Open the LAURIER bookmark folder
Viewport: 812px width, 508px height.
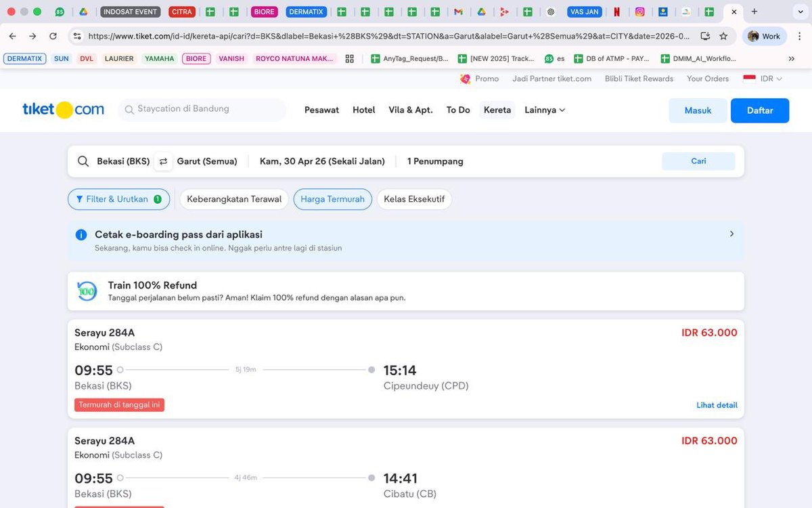coord(119,59)
